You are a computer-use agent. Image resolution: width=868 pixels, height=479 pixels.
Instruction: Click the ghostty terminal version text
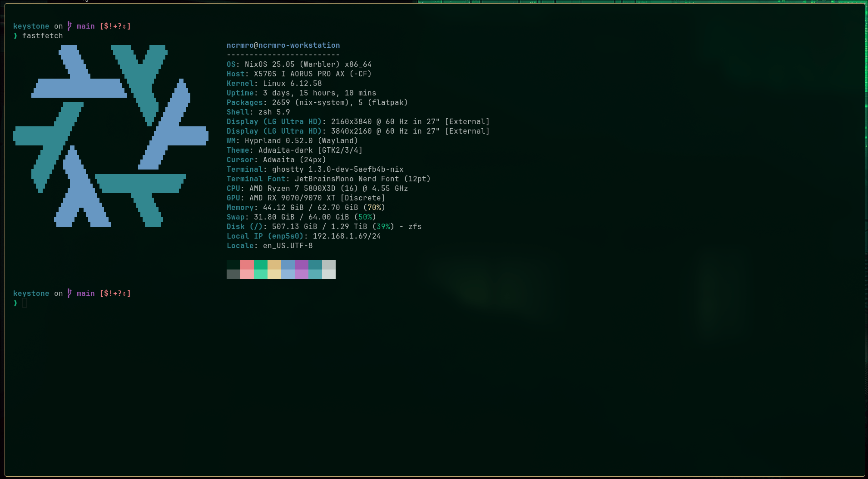(x=337, y=170)
